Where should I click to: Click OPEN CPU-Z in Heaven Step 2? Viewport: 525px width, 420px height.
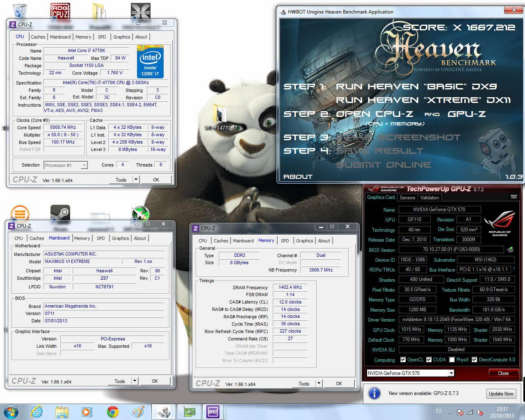point(374,114)
